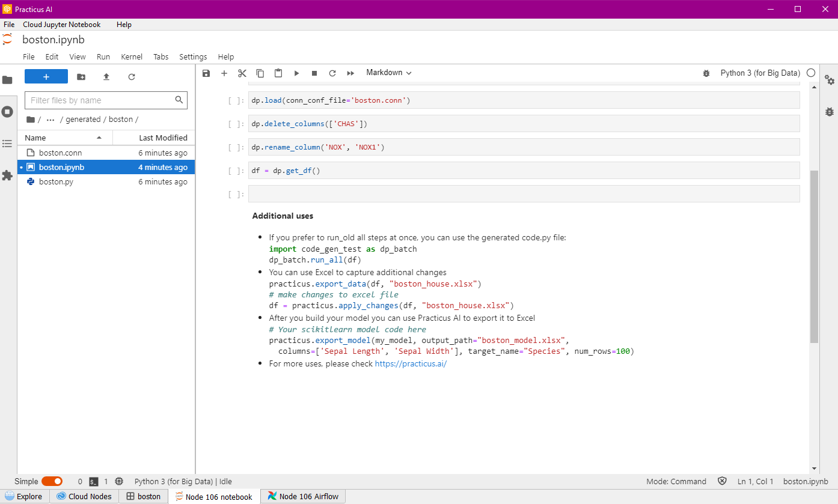Viewport: 838px width, 504px height.
Task: Switch to Node 106 Airflow tab
Action: point(303,496)
